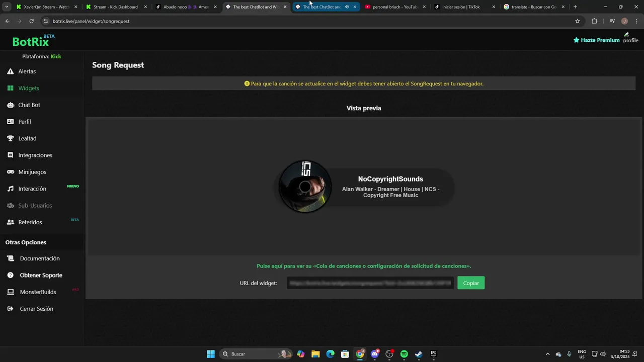The height and width of the screenshot is (362, 644).
Task: Open Lealtad section
Action: click(27, 138)
